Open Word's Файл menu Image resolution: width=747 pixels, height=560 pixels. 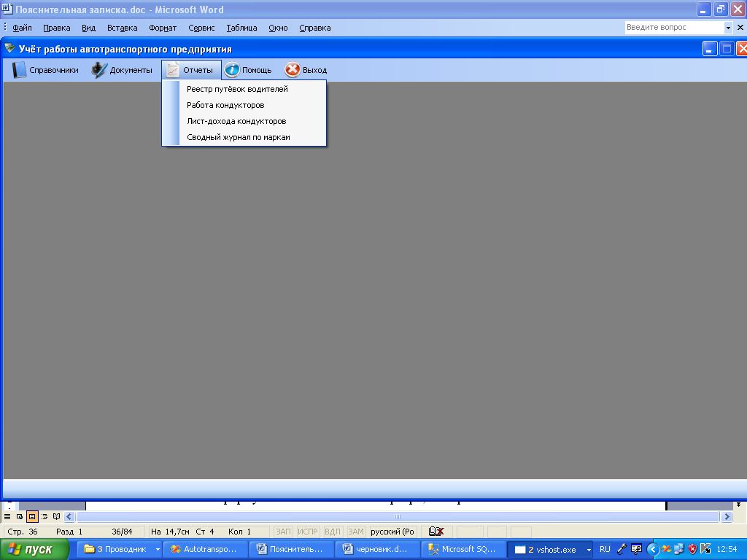click(22, 28)
